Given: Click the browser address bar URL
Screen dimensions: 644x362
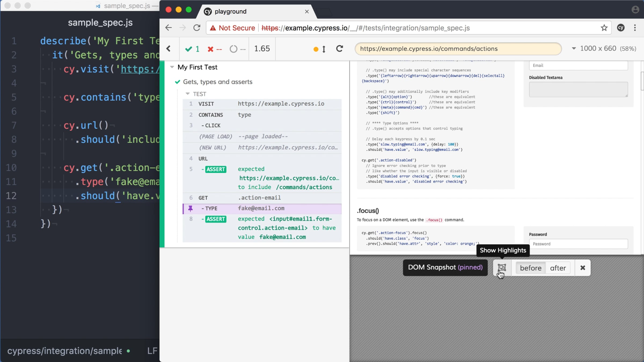Looking at the screenshot, I should (x=365, y=28).
